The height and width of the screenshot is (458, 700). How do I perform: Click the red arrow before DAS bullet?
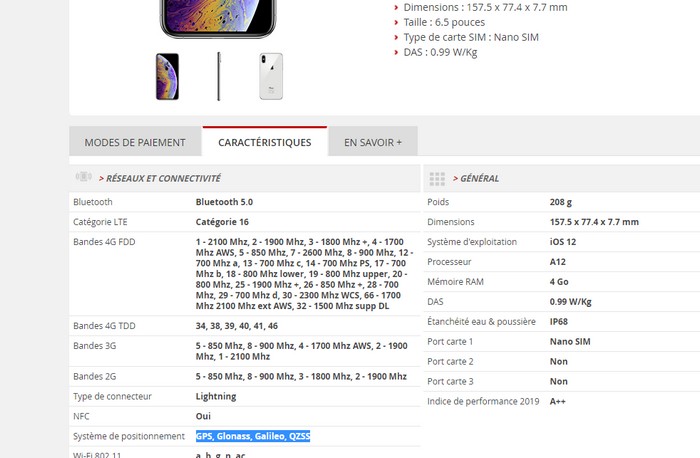click(396, 52)
